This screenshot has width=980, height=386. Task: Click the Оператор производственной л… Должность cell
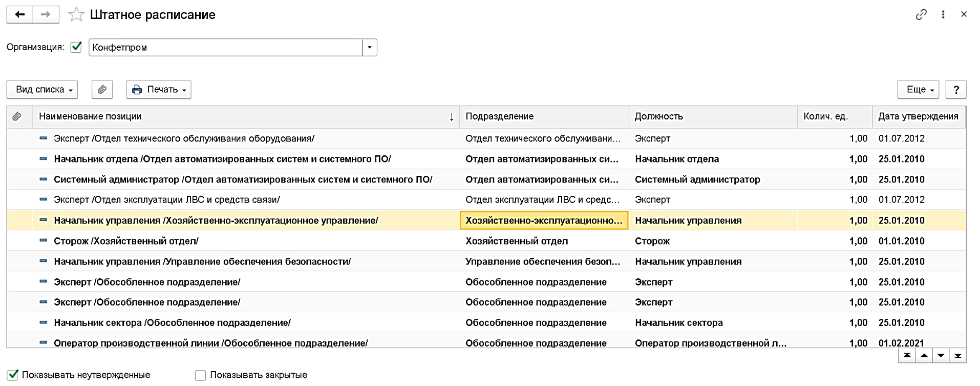tap(713, 342)
